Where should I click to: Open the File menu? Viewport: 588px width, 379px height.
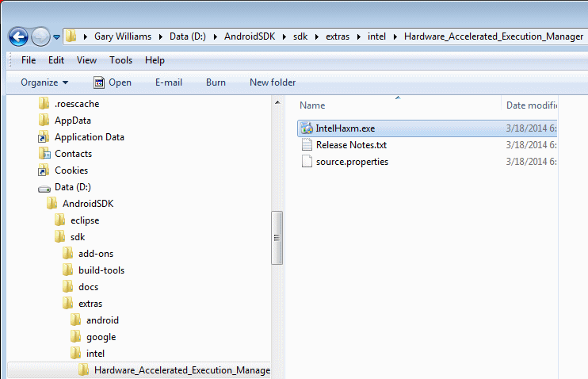click(29, 60)
